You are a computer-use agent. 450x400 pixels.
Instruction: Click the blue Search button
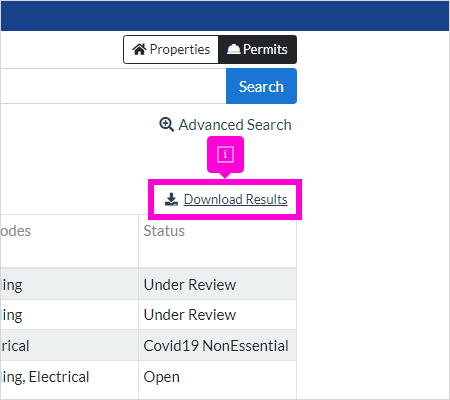[261, 86]
